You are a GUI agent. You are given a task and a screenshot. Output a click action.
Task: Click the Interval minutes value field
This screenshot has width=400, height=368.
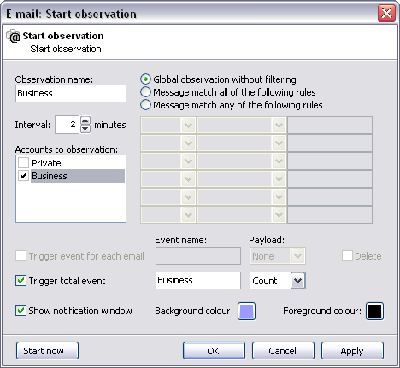67,125
